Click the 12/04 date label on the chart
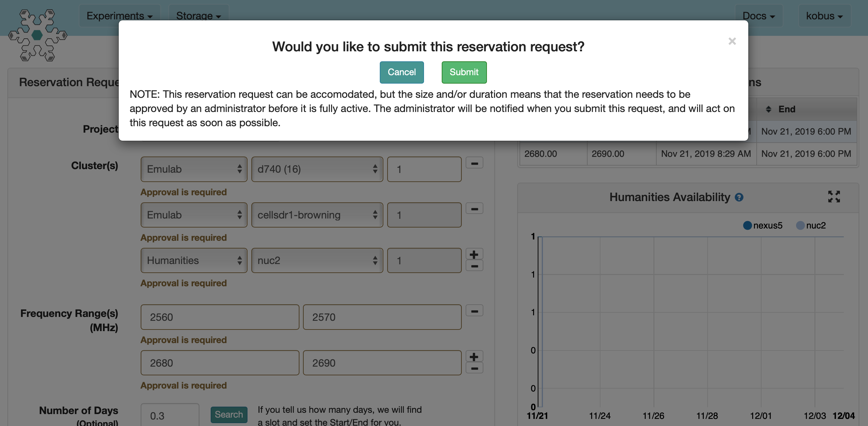This screenshot has height=426, width=868. tap(844, 416)
